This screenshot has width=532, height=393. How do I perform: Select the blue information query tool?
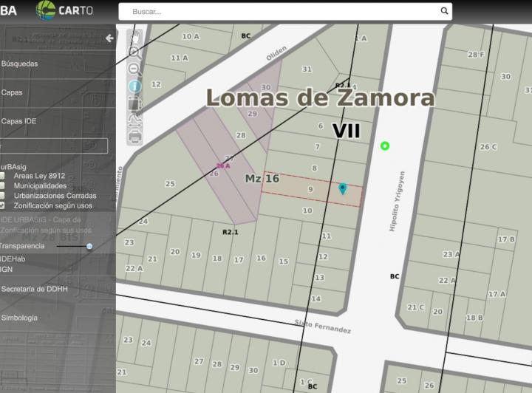click(134, 86)
